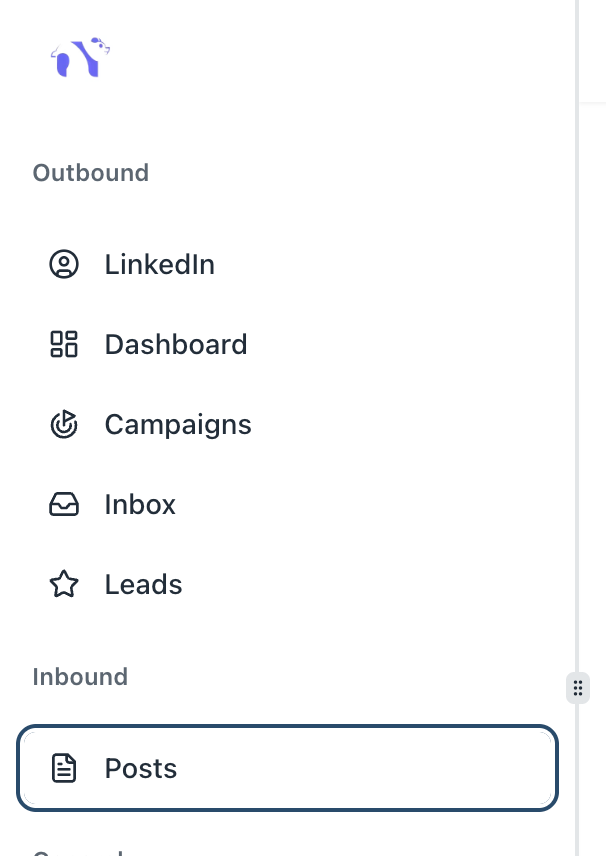
Task: Click the cut-off section heading below Posts
Action: pyautogui.click(x=78, y=852)
